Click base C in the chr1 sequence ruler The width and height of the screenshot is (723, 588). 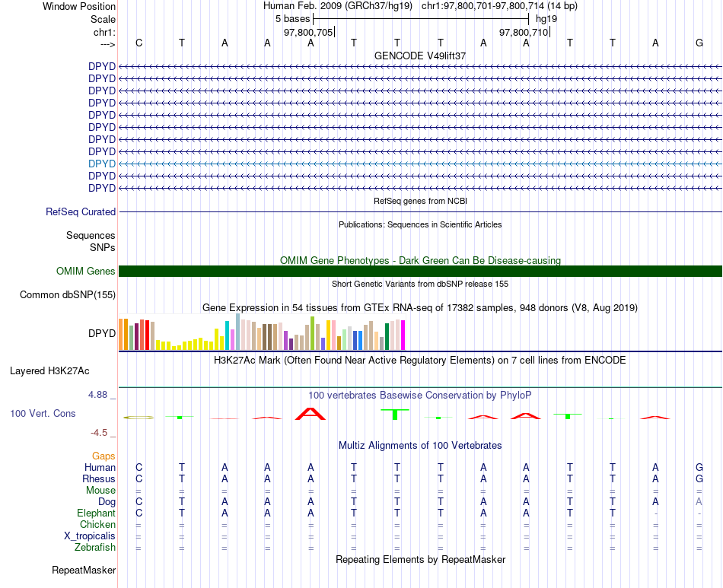pos(139,43)
